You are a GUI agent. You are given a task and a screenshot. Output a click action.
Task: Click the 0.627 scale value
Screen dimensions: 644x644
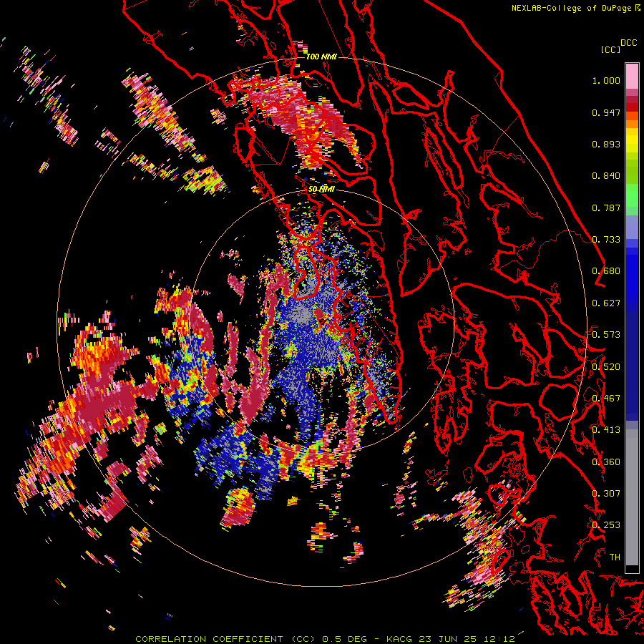606,303
